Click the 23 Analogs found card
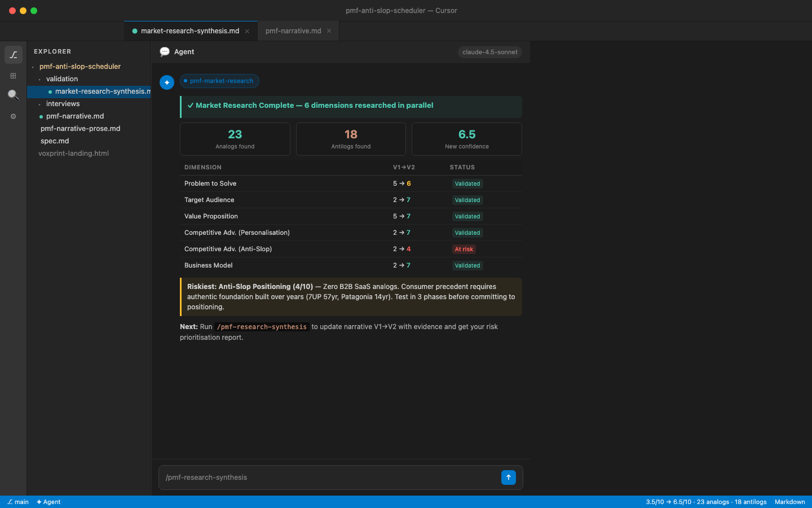The width and height of the screenshot is (812, 508). 235,139
